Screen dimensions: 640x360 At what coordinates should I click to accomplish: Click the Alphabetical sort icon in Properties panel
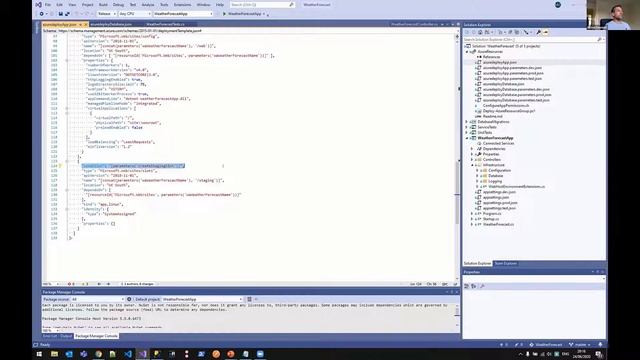click(473, 286)
